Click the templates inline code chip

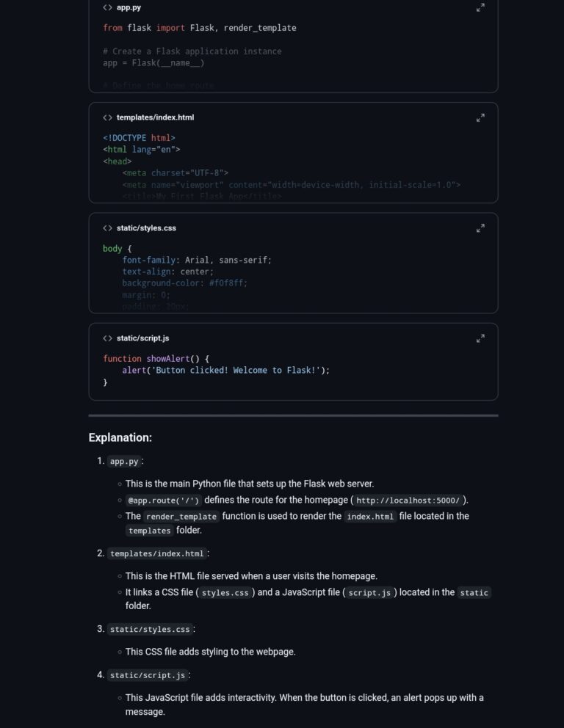click(149, 531)
